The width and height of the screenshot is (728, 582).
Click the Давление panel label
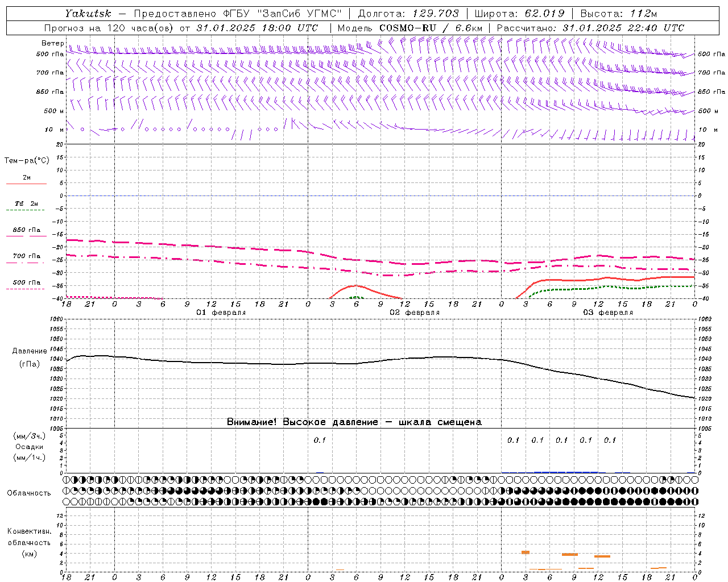[30, 351]
